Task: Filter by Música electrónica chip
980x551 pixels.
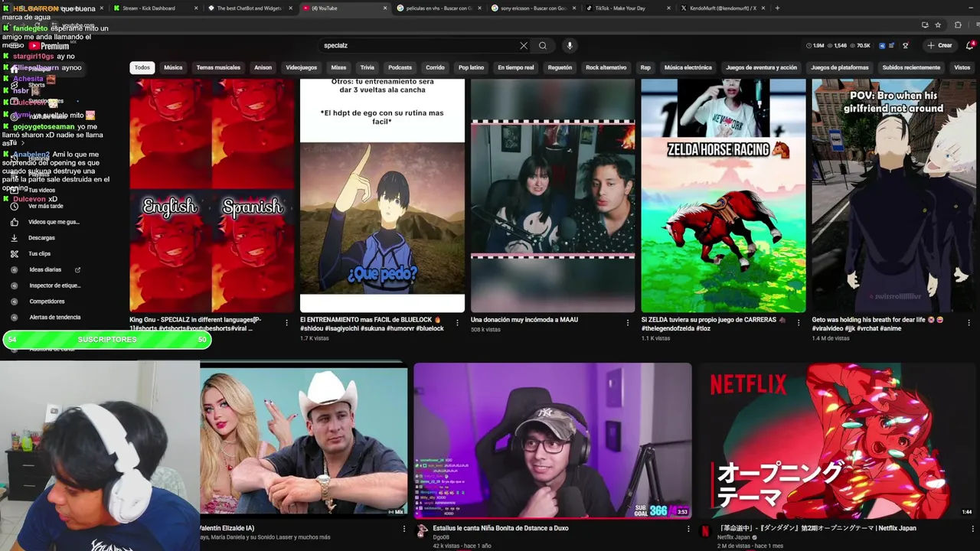Action: [x=688, y=67]
